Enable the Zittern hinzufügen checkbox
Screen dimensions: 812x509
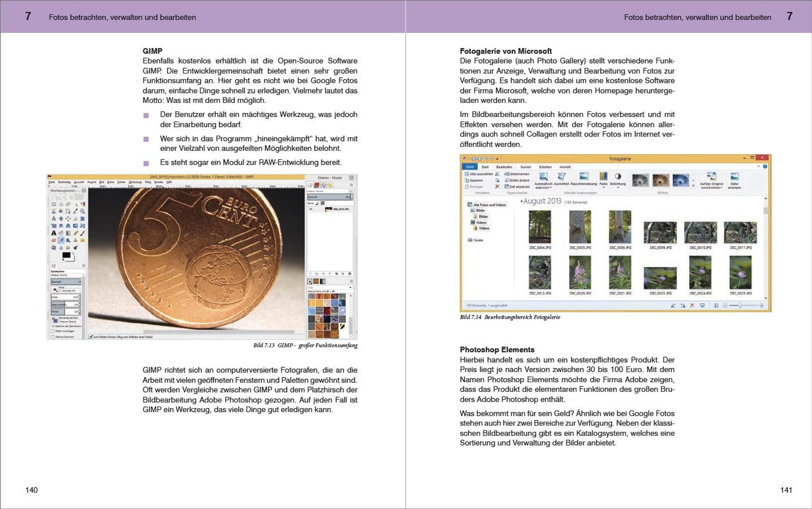[53, 331]
